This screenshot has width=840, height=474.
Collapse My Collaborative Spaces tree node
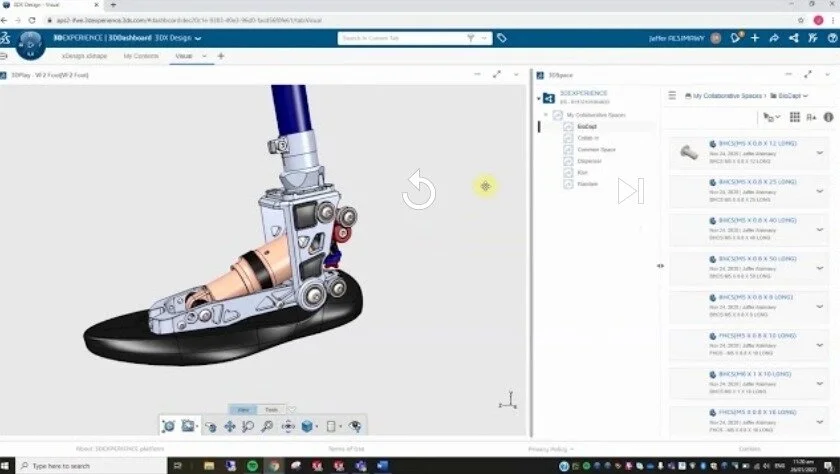[x=546, y=115]
